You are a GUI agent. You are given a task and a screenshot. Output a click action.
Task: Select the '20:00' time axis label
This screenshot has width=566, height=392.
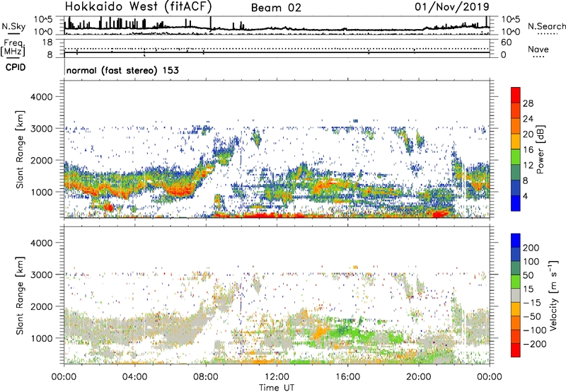click(x=418, y=377)
